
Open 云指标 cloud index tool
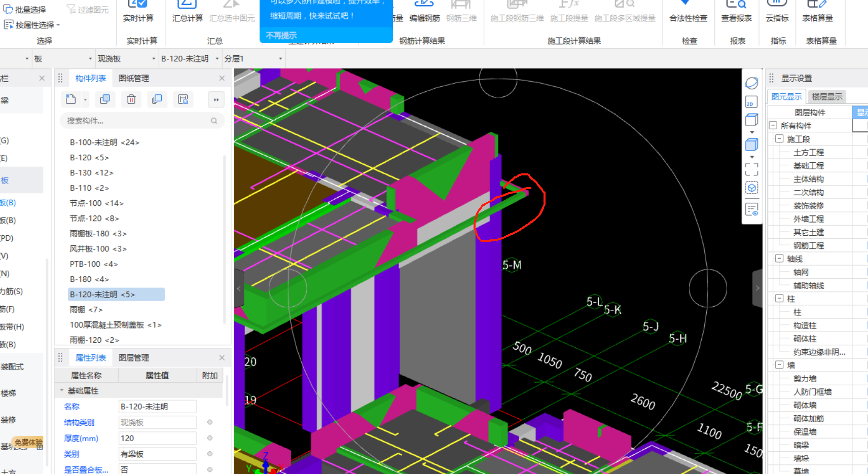pos(777,11)
